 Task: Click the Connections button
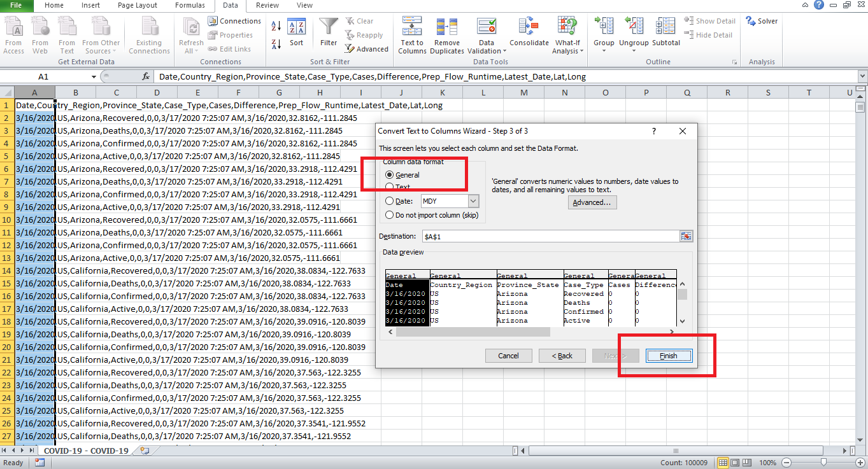pyautogui.click(x=234, y=21)
